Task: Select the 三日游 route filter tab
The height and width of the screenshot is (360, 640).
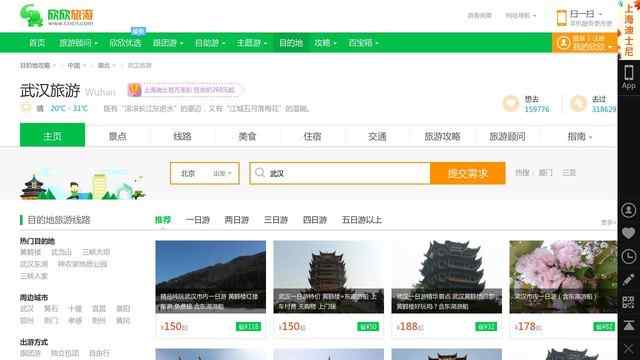Action: tap(276, 220)
